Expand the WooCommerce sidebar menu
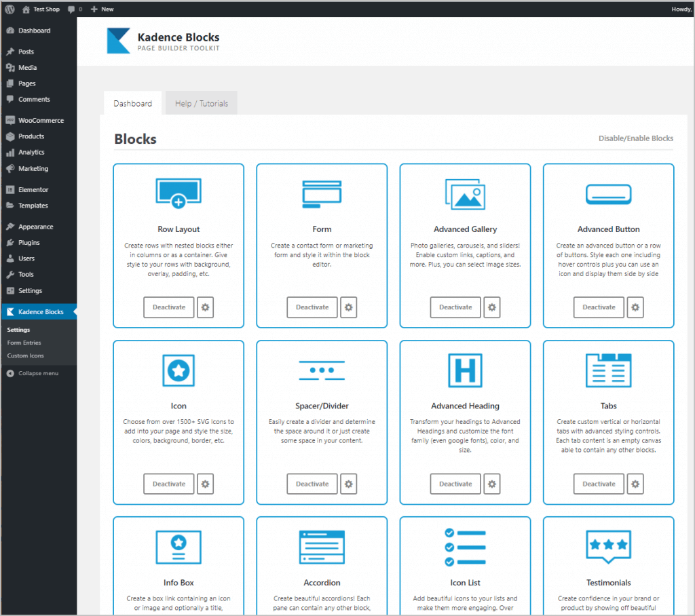This screenshot has width=695, height=616. 41,120
